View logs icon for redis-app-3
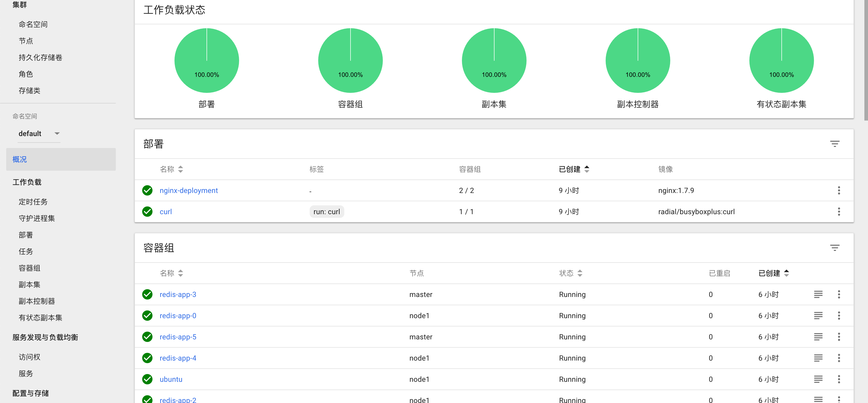This screenshot has height=403, width=868. click(x=818, y=294)
